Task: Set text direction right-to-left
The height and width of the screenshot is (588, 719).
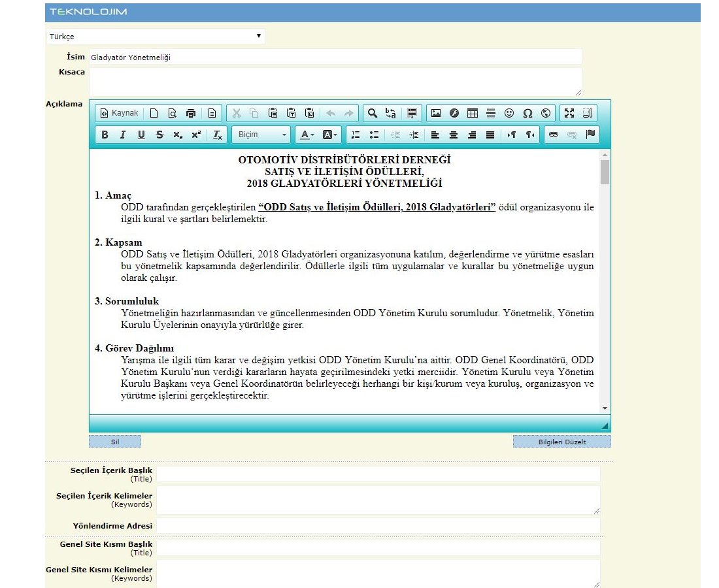Action: [x=529, y=135]
